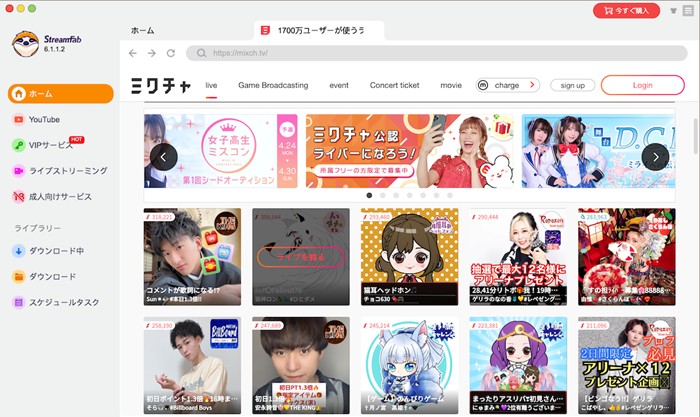Viewport: 700px width, 417px height.
Task: Open the 283,963 red kimono stream thumbnail
Action: coord(627,257)
